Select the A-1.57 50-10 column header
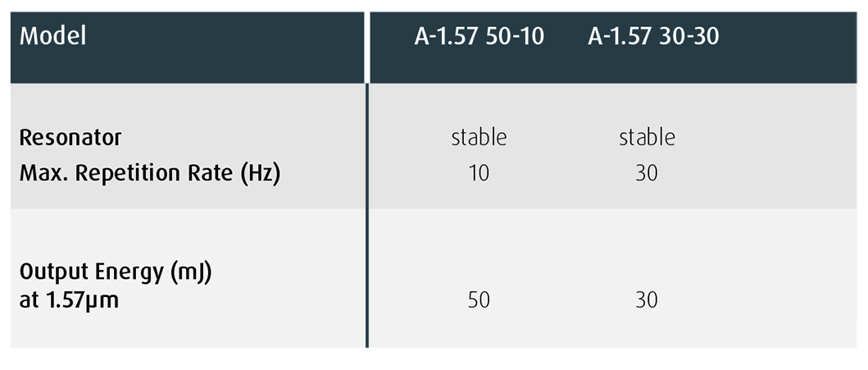Image resolution: width=868 pixels, height=370 pixels. point(479,37)
